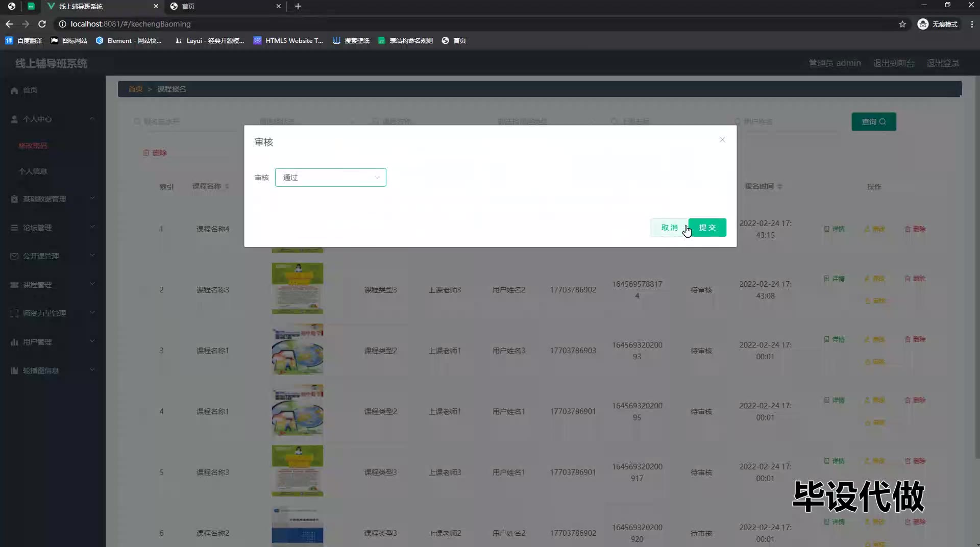Click the sidebar 首页 home icon
Viewport: 980px width, 547px height.
[14, 90]
